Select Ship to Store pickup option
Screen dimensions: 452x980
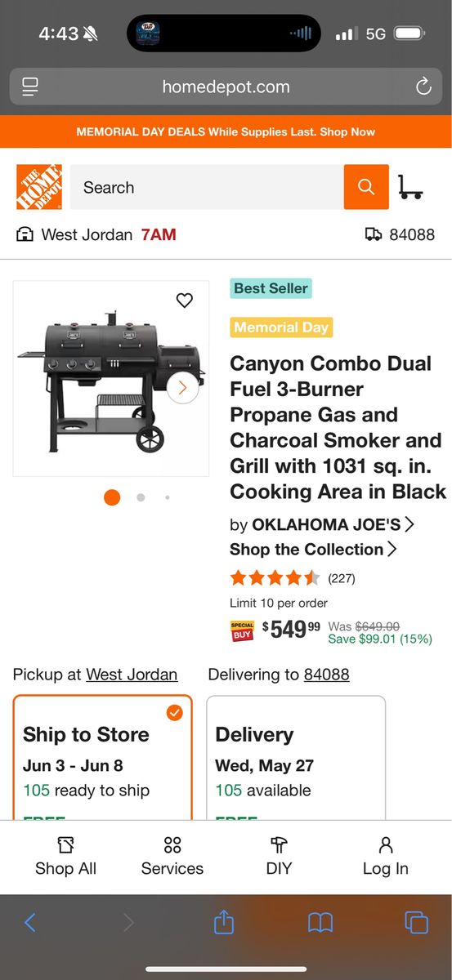103,757
